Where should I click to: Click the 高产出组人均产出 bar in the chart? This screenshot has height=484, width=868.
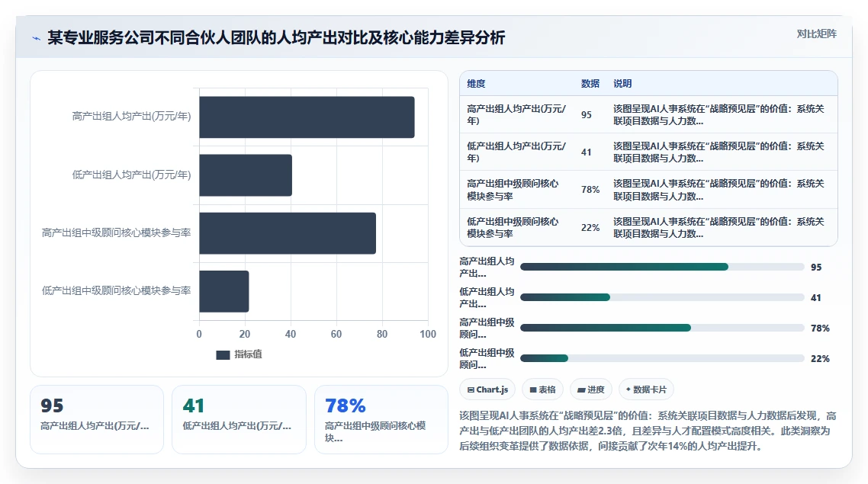click(307, 117)
